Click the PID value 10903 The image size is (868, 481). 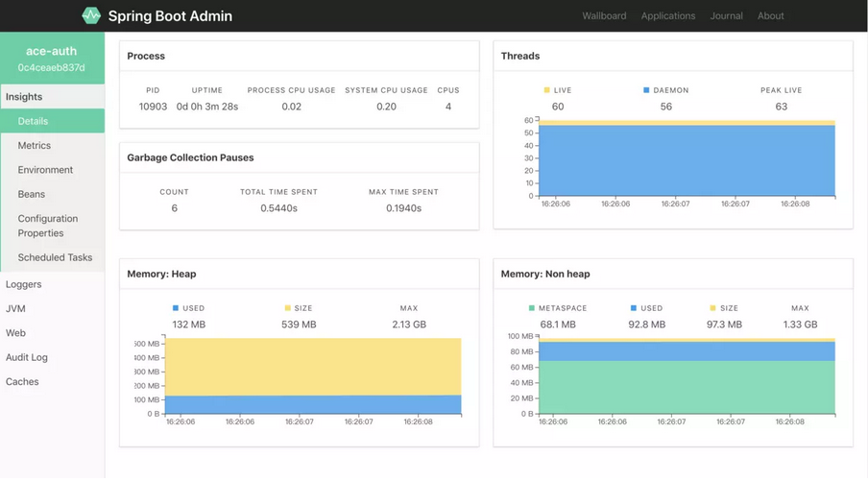tap(153, 107)
